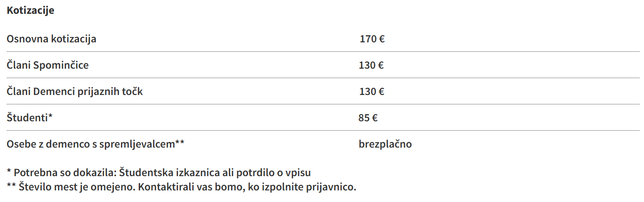Click the 130 € price for Demenci prijaznih točk

point(372,91)
